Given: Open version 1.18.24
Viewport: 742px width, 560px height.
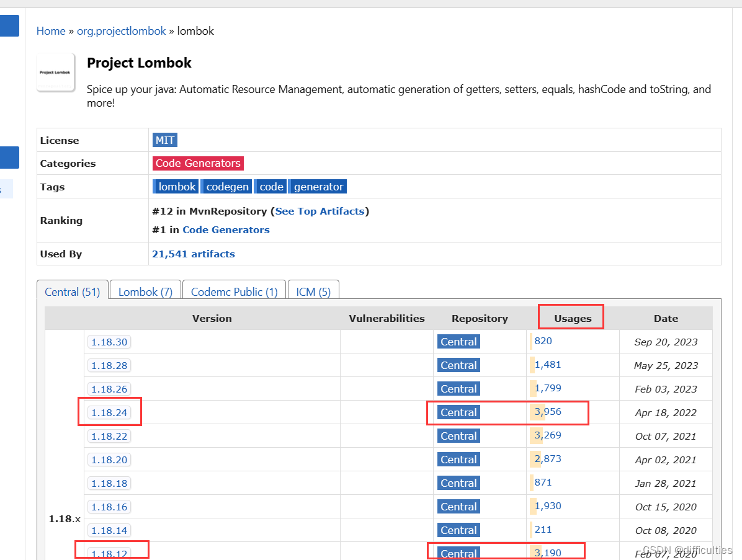Looking at the screenshot, I should coord(109,413).
